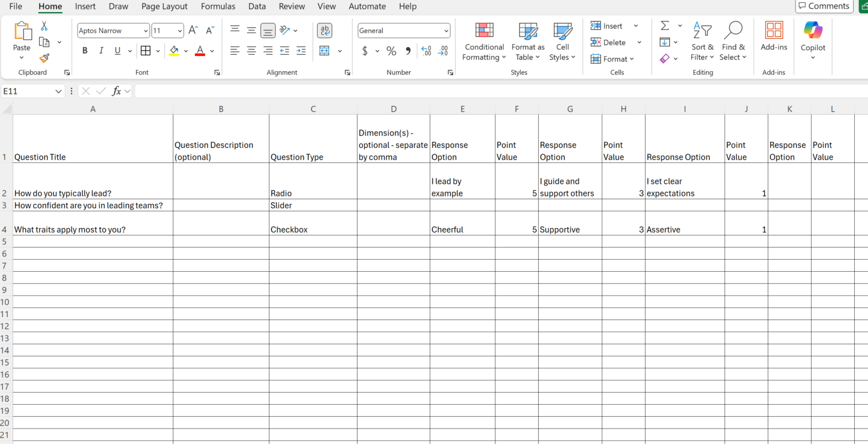868x444 pixels.
Task: Click the Format Painter brush icon
Action: tap(44, 58)
